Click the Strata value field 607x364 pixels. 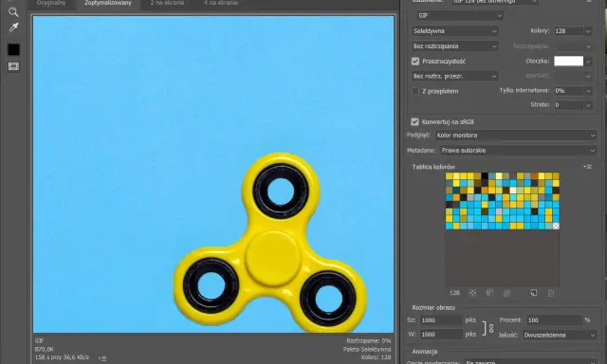pyautogui.click(x=568, y=105)
